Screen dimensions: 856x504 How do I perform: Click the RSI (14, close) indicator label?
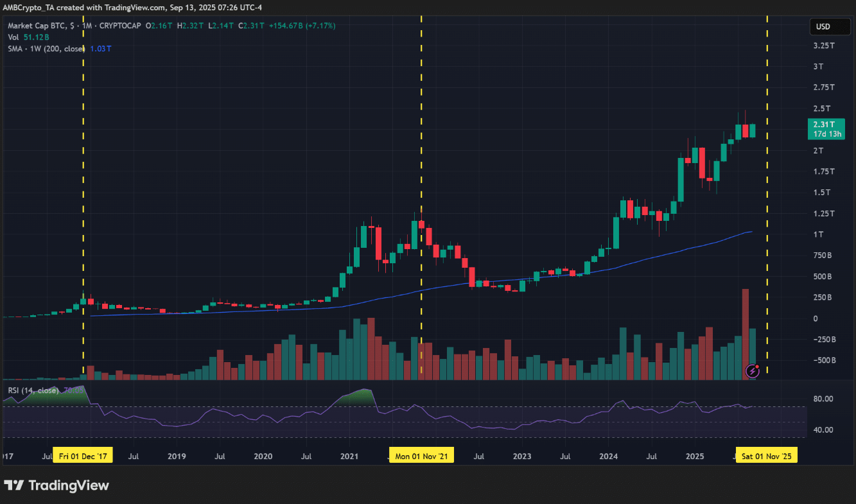point(32,390)
